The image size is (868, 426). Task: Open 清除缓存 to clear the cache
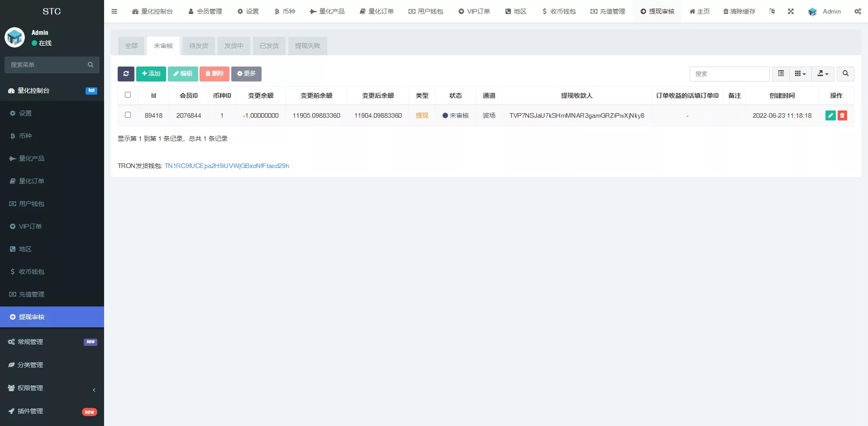739,11
